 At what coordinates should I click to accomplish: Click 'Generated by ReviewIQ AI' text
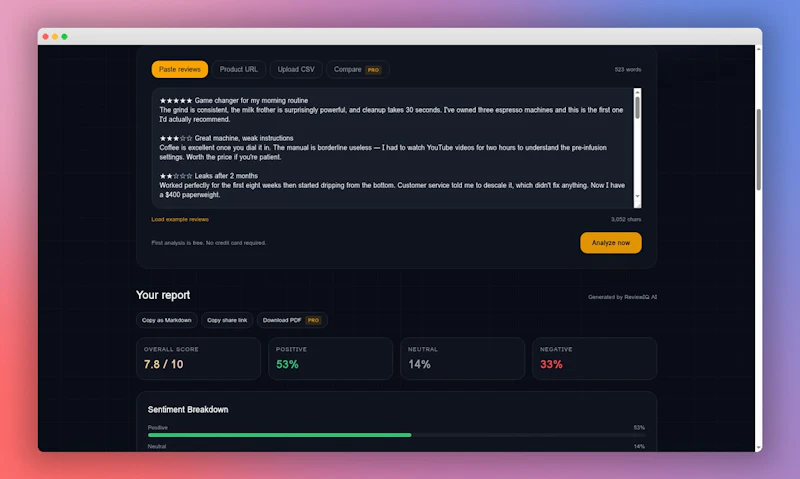[622, 297]
